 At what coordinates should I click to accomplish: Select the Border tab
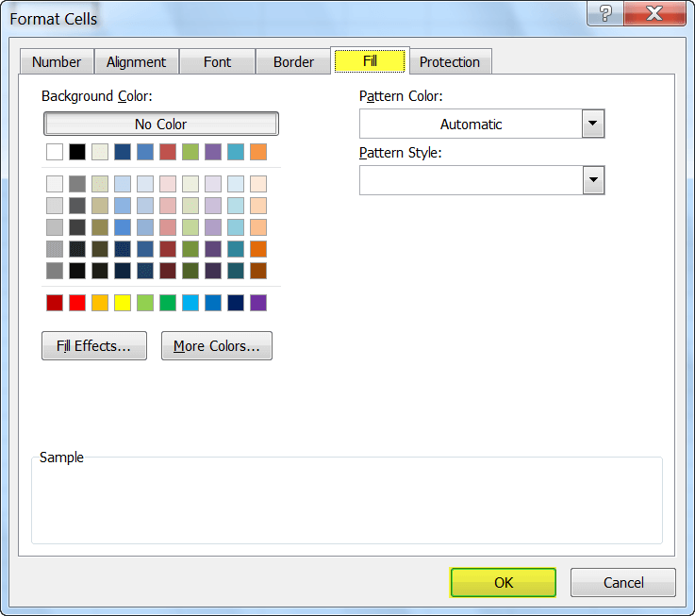coord(293,61)
